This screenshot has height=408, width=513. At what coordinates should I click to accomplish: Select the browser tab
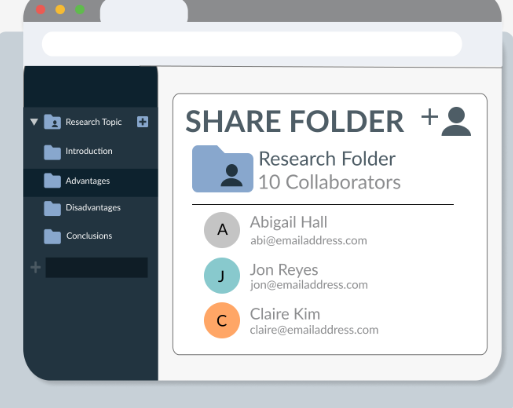(144, 11)
